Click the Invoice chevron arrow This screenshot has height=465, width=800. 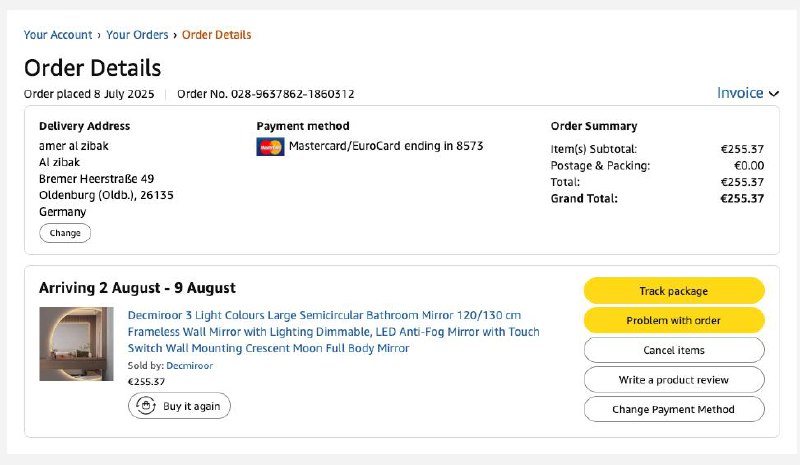click(774, 94)
